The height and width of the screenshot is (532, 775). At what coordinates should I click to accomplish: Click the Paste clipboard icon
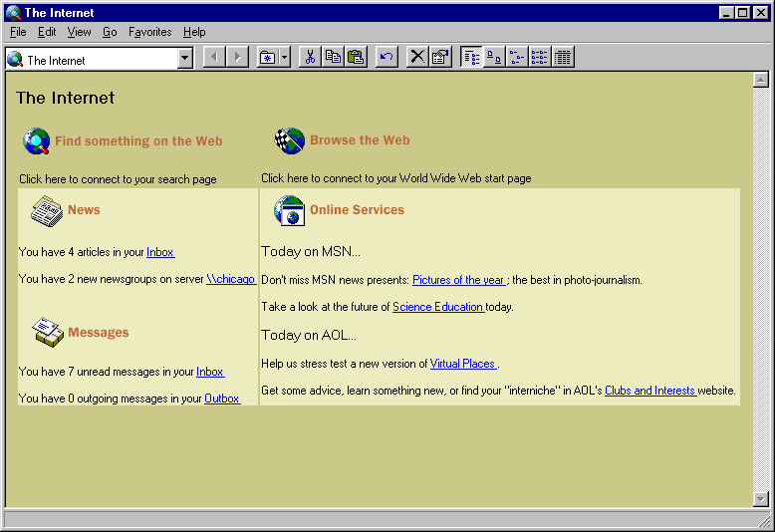[x=356, y=58]
